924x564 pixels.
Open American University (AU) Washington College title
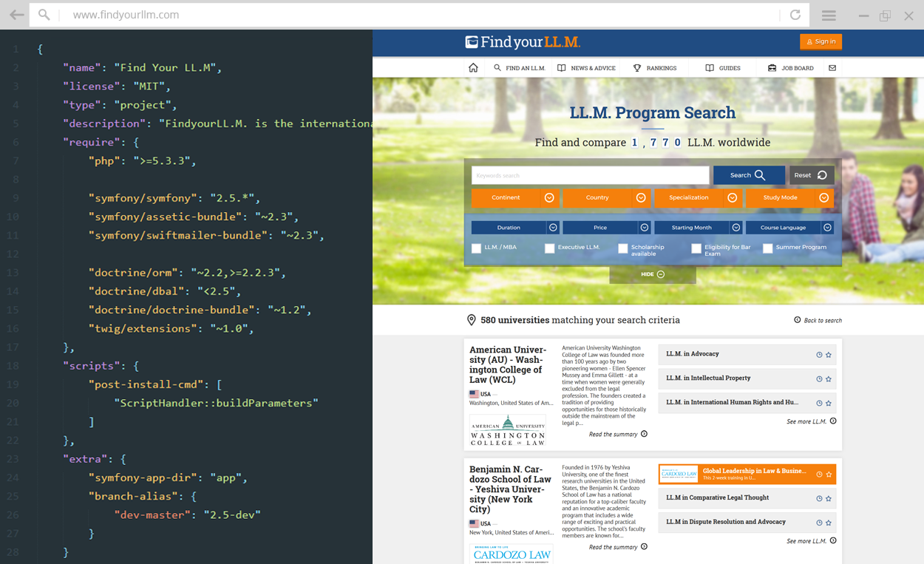[508, 364]
